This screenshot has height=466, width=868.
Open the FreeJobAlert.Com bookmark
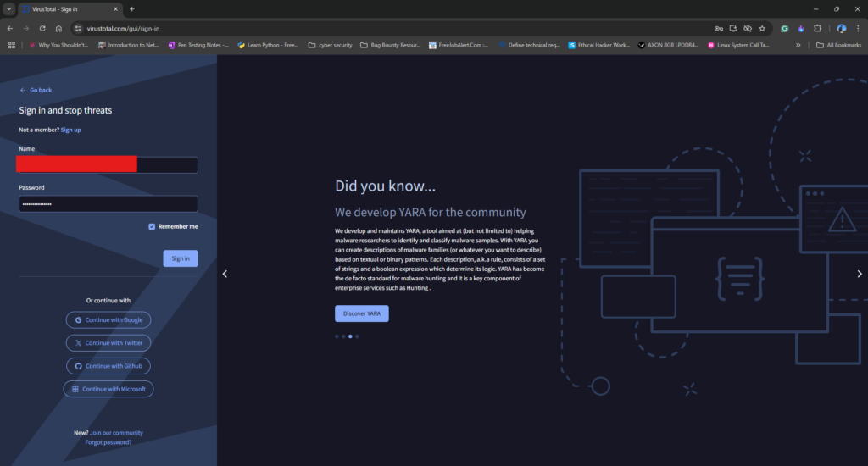click(459, 45)
